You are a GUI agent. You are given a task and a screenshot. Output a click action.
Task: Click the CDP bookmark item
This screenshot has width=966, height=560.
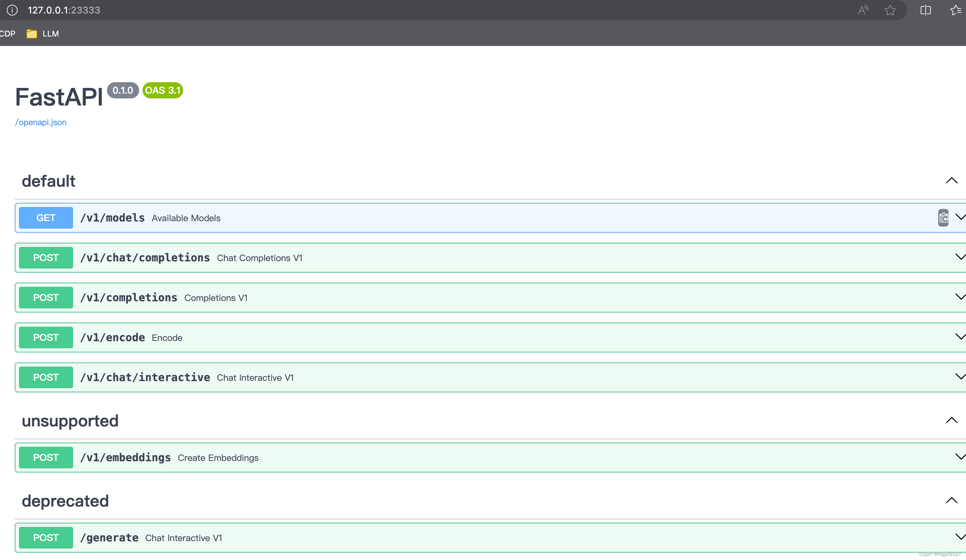click(x=7, y=34)
